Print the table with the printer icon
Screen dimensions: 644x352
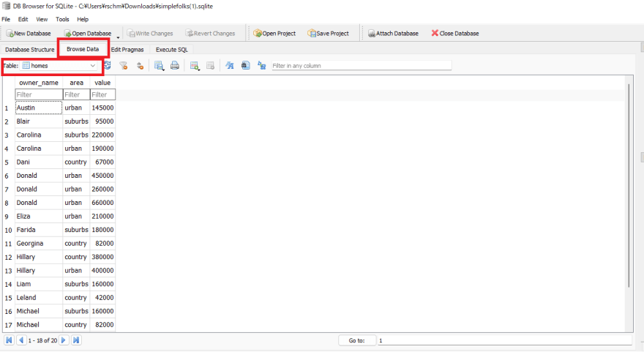pos(175,65)
